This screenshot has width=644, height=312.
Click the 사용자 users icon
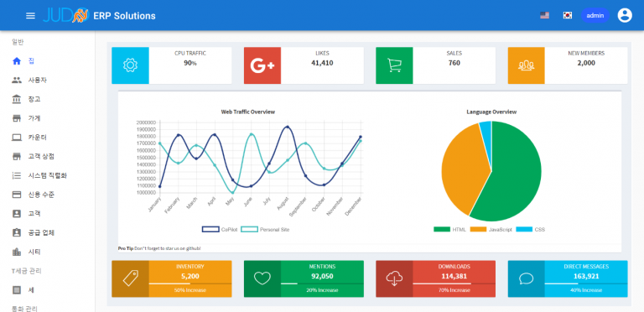(x=17, y=80)
